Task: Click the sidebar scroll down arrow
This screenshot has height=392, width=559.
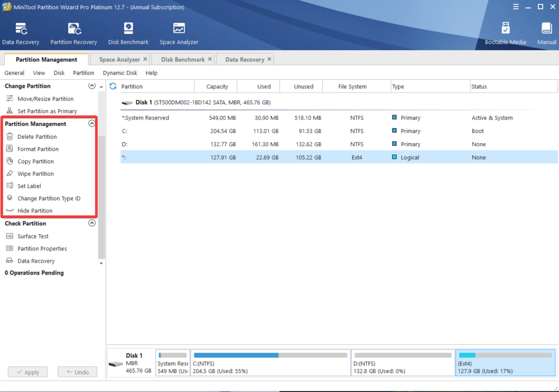Action: click(102, 263)
